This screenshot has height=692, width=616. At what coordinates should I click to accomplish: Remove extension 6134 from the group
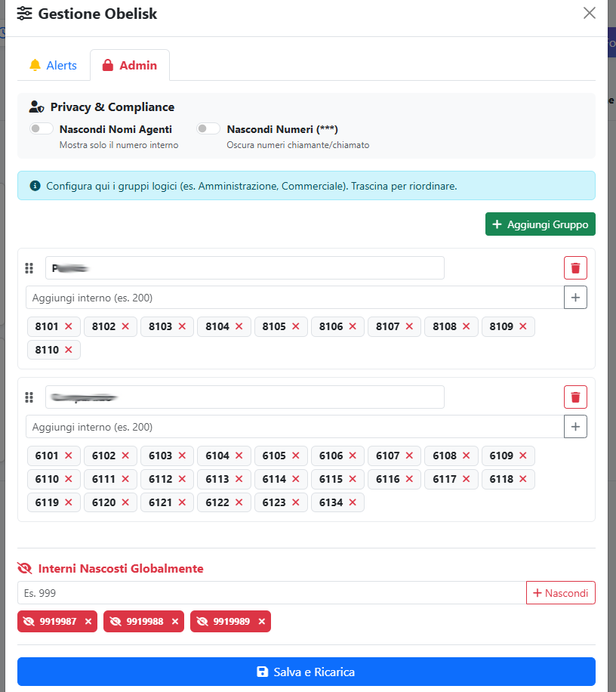tap(352, 502)
